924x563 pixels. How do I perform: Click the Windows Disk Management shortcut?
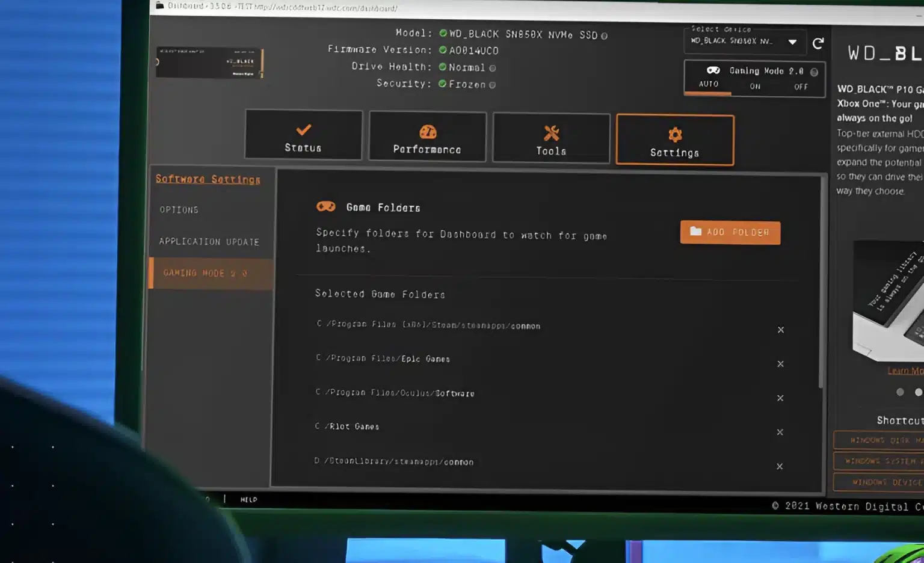879,440
